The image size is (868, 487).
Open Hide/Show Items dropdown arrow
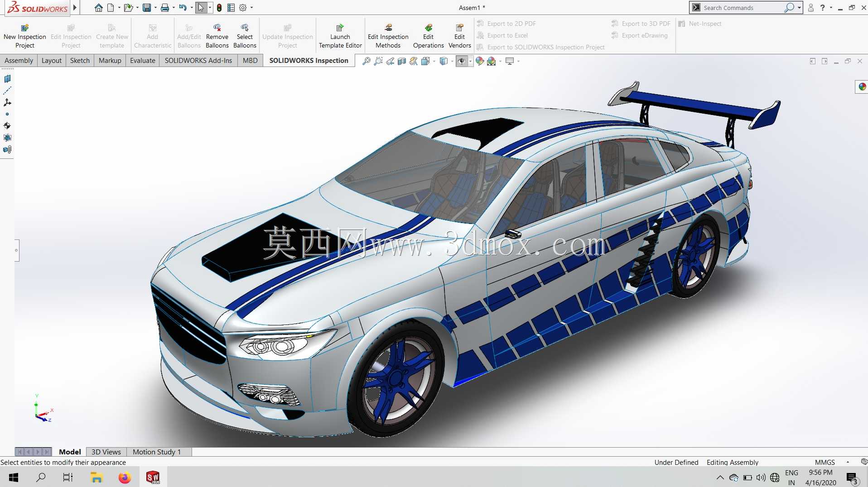pos(470,61)
